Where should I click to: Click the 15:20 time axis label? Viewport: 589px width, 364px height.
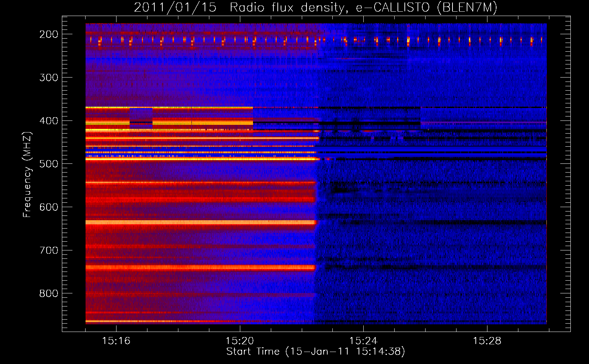pos(240,341)
